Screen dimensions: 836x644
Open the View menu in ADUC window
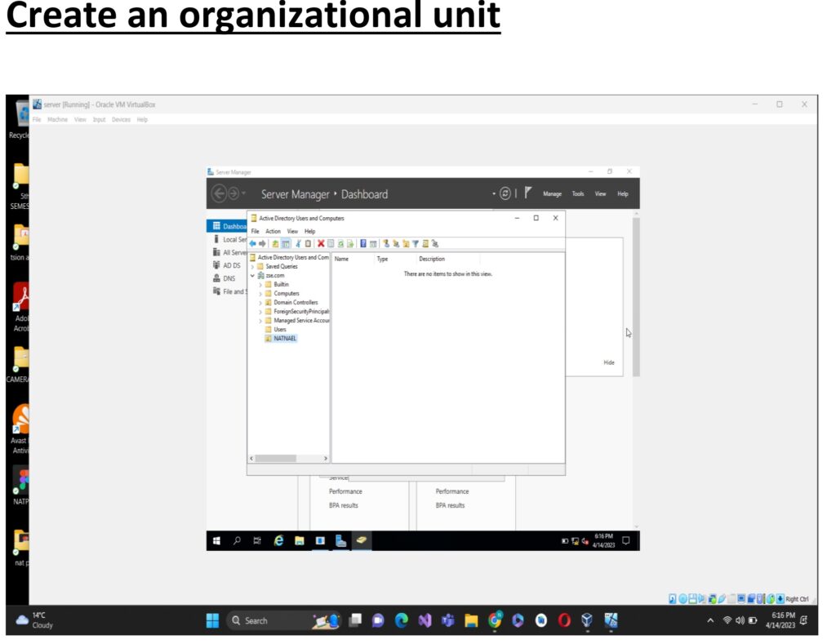[293, 231]
